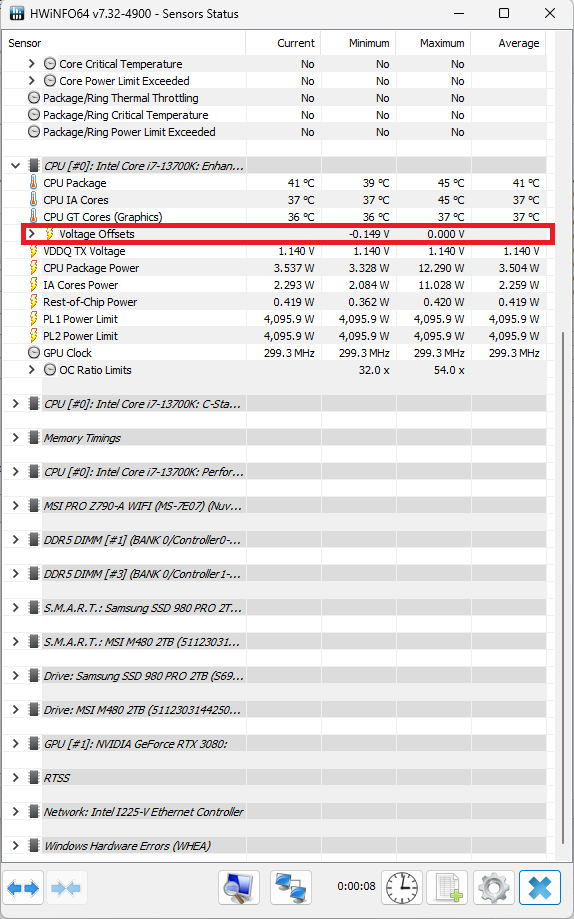Click the network remote monitors icon
Viewport: 574px width, 919px height.
point(291,888)
